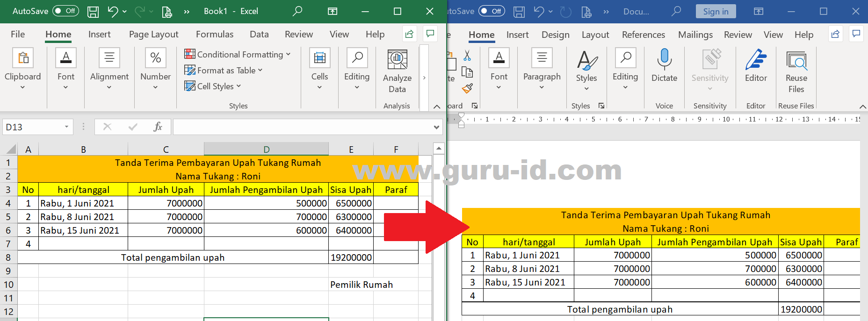This screenshot has width=868, height=321.
Task: Switch to Page Layout tab in Excel
Action: 153,34
